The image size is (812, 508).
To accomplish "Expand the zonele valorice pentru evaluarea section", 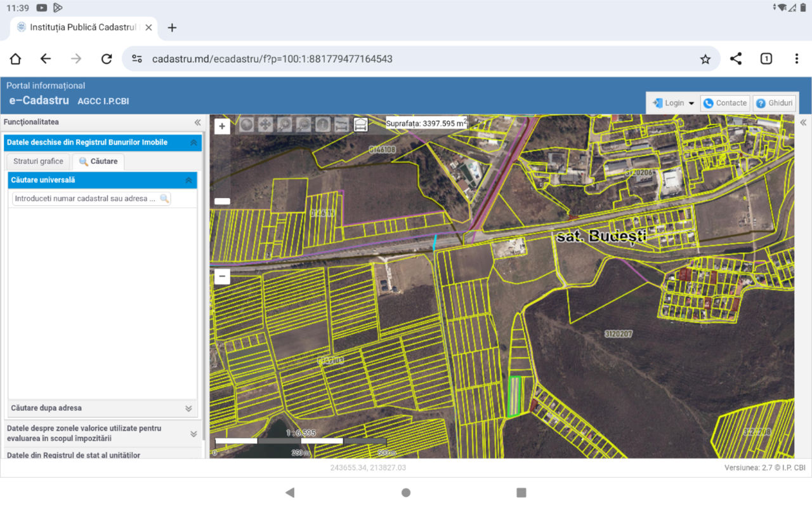I will pyautogui.click(x=103, y=433).
